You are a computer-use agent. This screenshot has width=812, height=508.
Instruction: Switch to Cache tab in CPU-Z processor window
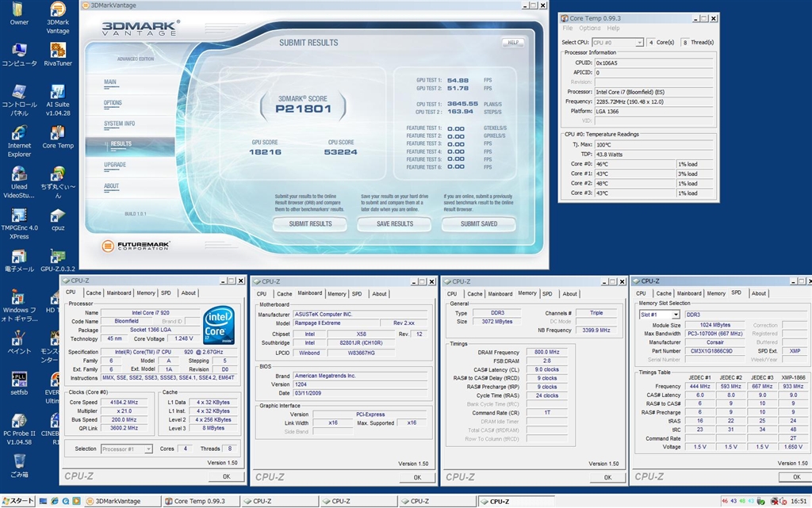pyautogui.click(x=94, y=292)
